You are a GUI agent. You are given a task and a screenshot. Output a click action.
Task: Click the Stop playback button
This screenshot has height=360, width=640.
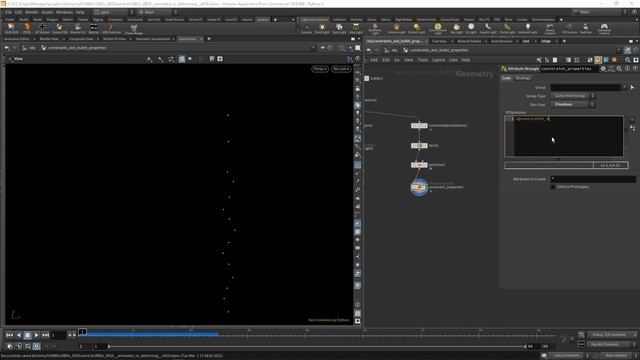pos(27,335)
